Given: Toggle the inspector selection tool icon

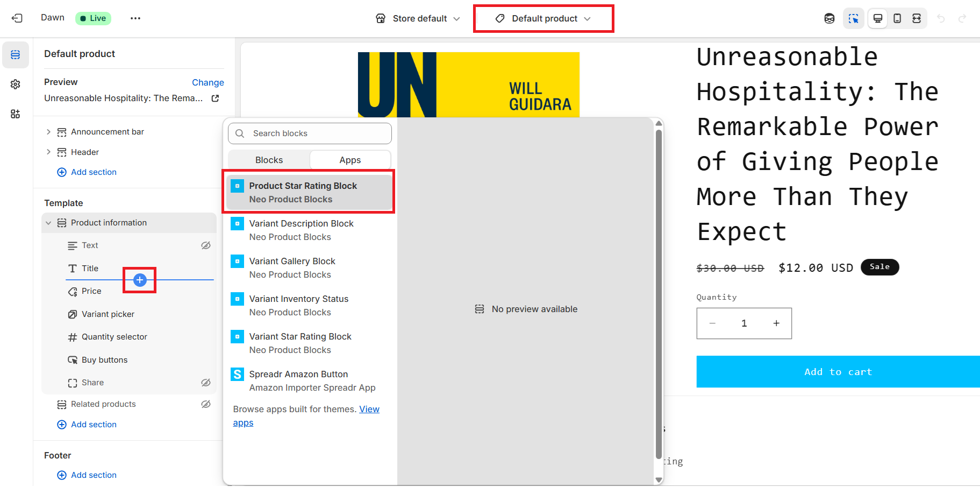Looking at the screenshot, I should click(854, 18).
